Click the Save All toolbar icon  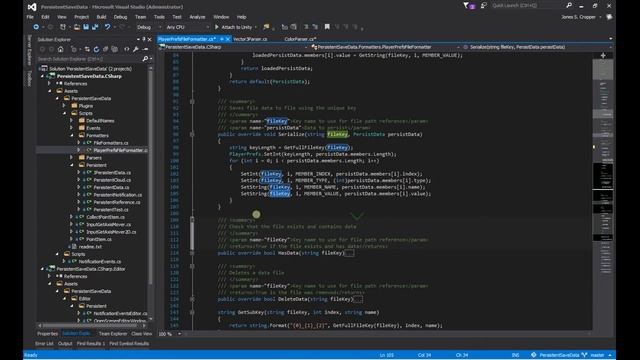[x=95, y=27]
